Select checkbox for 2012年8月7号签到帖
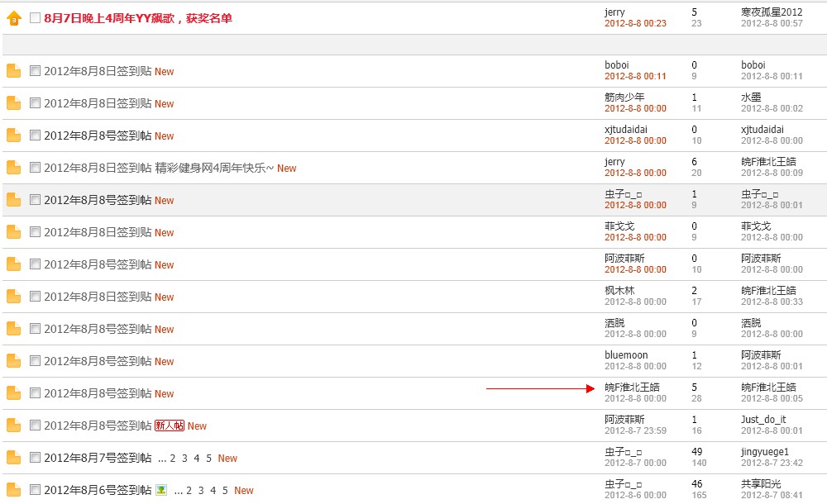The image size is (827, 504). [35, 456]
